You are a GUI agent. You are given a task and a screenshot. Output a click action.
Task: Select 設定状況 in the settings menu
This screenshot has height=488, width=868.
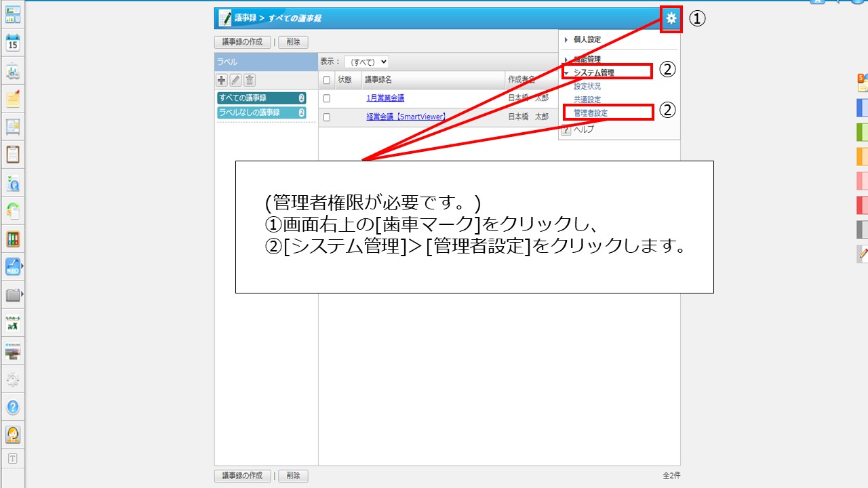tap(587, 87)
